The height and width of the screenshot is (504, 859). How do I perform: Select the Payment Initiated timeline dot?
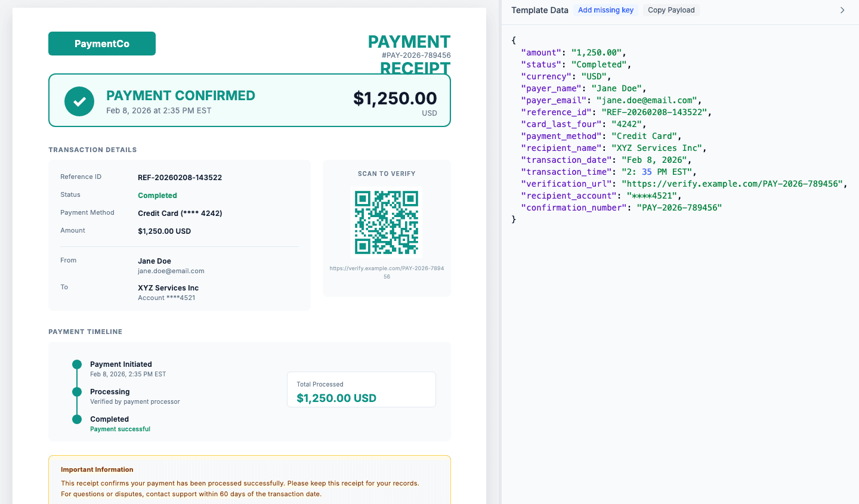tap(76, 364)
